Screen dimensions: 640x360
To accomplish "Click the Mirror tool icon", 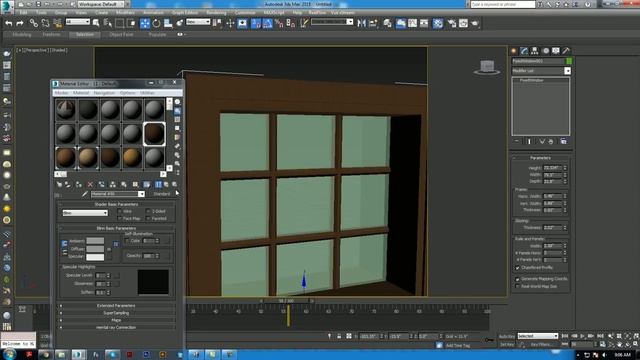I will click(x=361, y=23).
